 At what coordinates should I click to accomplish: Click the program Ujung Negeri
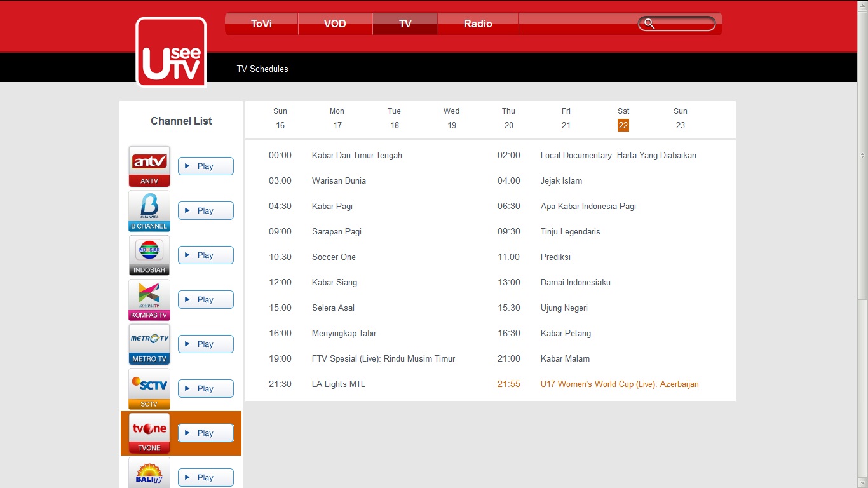(x=564, y=308)
